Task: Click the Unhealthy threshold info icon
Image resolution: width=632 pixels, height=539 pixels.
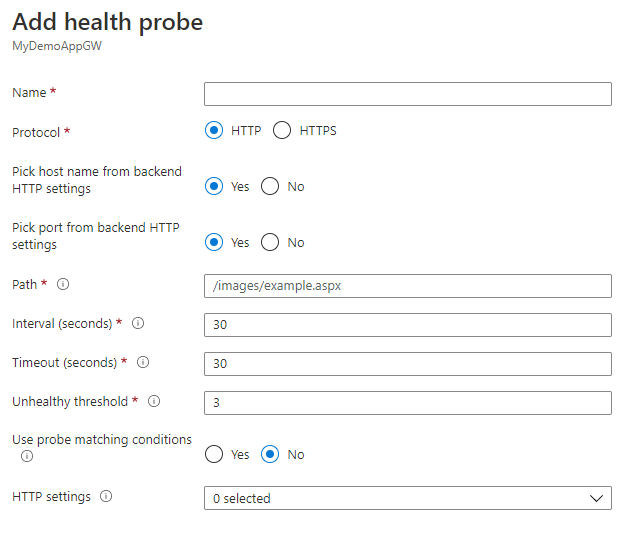Action: [x=154, y=401]
